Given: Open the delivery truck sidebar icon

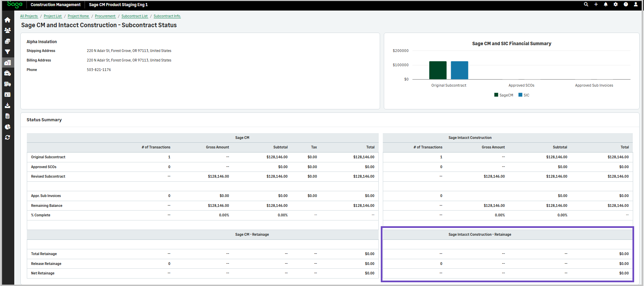Looking at the screenshot, I should click(x=7, y=84).
